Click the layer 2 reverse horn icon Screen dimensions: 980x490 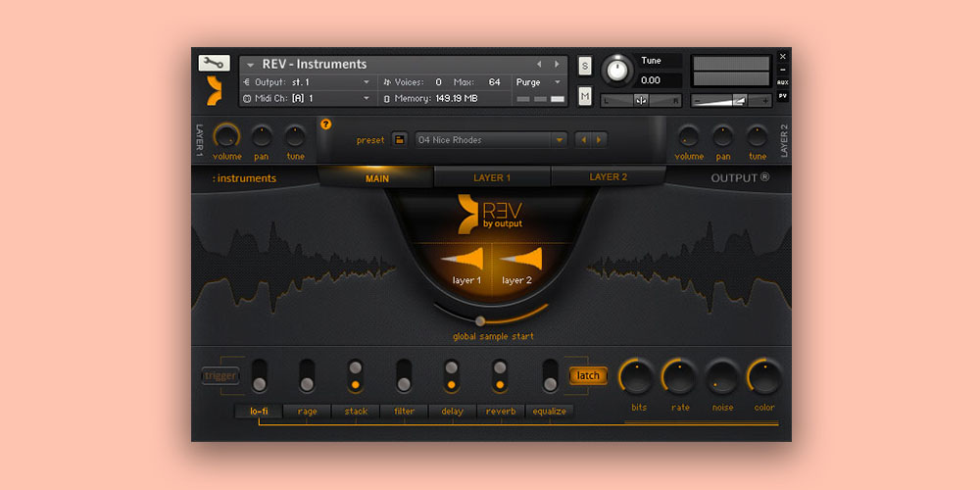[520, 260]
